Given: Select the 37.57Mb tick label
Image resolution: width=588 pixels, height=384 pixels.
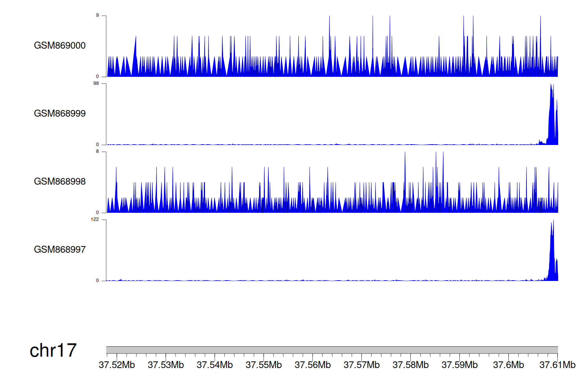Looking at the screenshot, I should tap(362, 365).
